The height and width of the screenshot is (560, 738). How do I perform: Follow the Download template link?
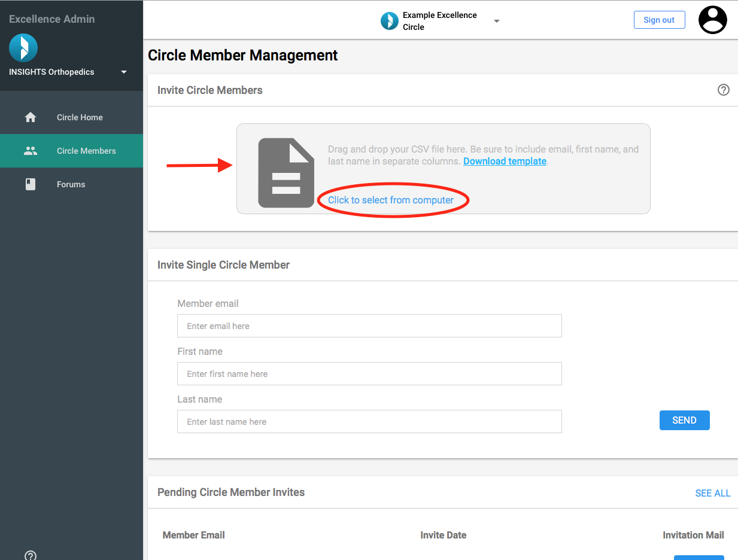click(x=505, y=162)
